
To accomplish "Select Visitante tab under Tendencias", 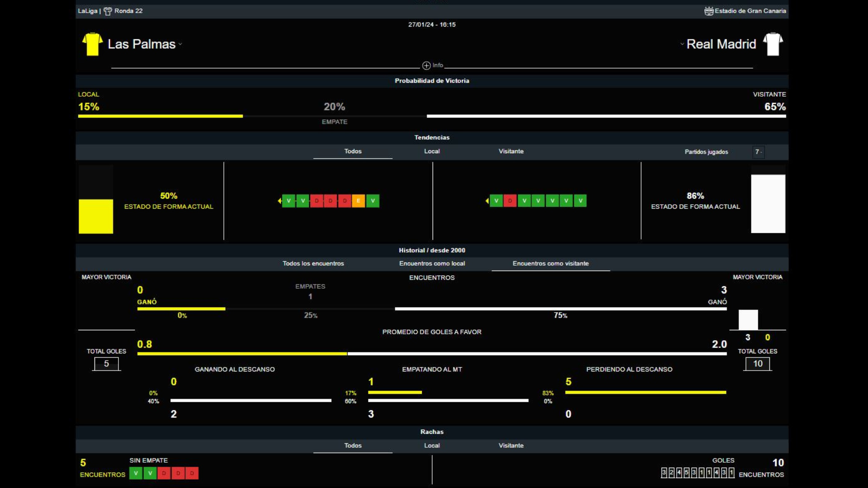I will pyautogui.click(x=511, y=151).
